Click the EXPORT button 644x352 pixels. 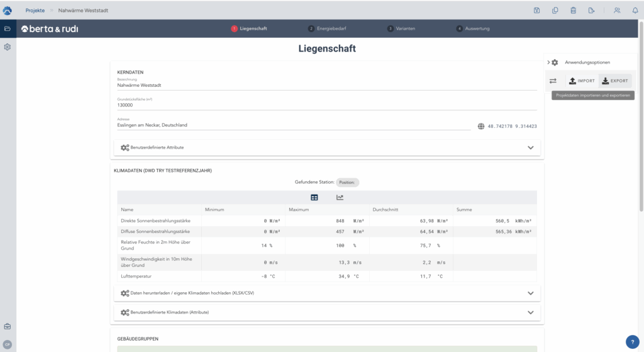615,81
